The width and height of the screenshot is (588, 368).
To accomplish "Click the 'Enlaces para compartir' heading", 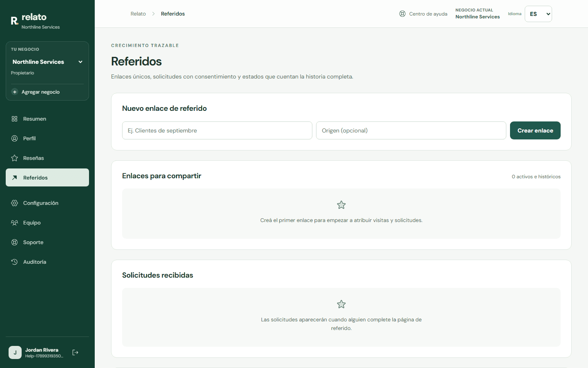I will click(x=162, y=176).
